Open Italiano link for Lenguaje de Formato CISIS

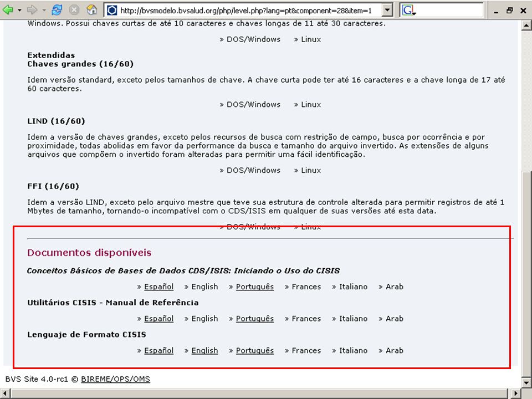(353, 351)
